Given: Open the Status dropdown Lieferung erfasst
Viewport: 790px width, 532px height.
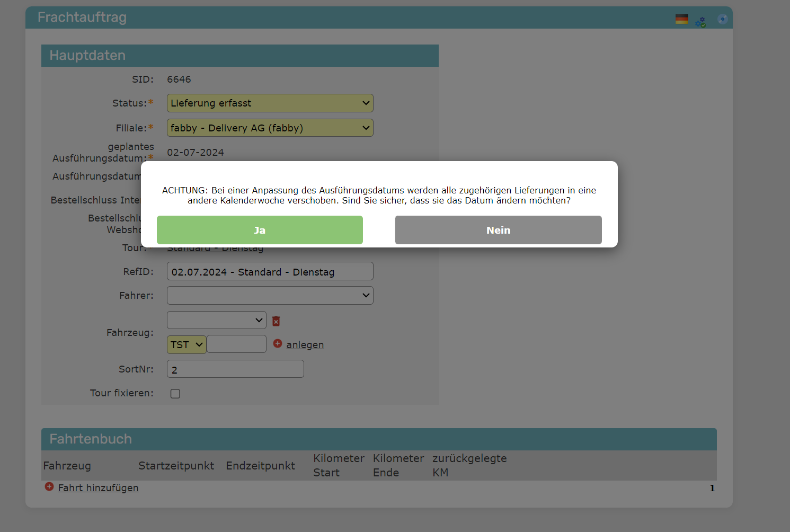Looking at the screenshot, I should coord(270,103).
